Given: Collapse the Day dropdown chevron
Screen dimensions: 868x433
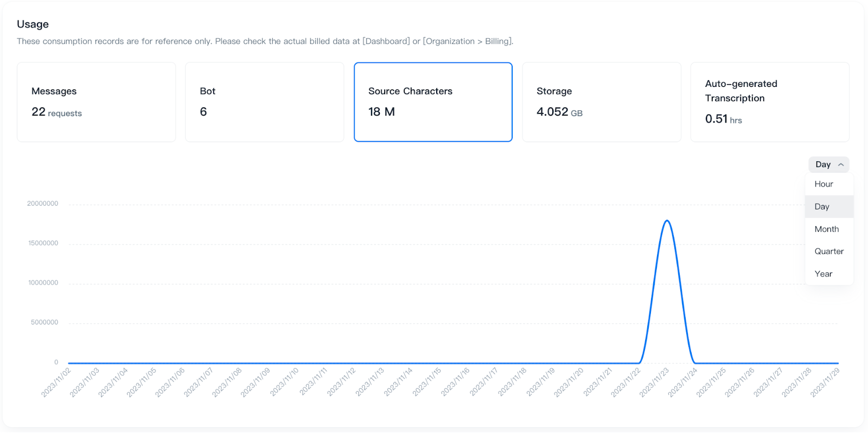Looking at the screenshot, I should click(840, 165).
